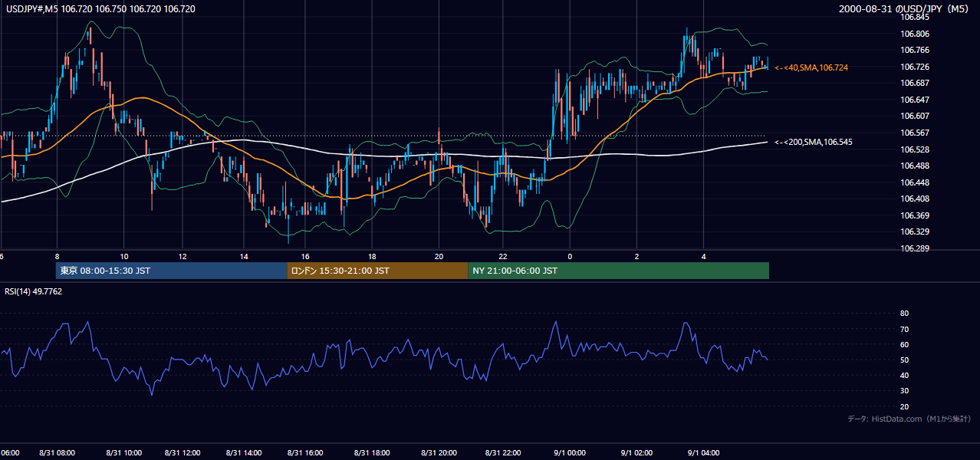Click price axis value 106.845

(x=915, y=17)
